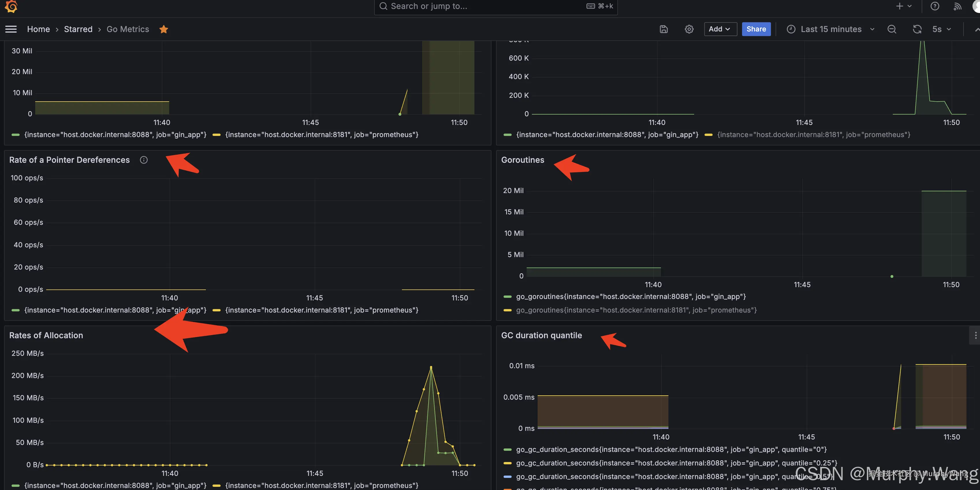Open the Add dropdown

[720, 29]
